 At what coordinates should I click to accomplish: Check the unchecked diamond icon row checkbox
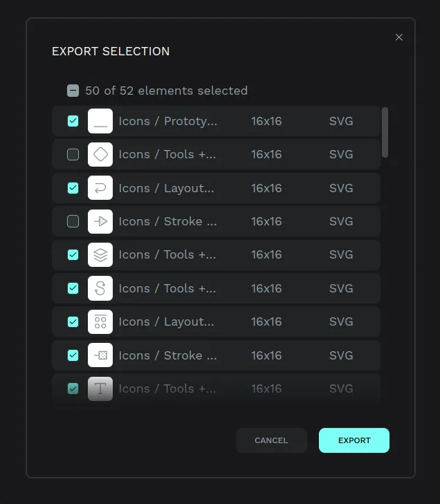pyautogui.click(x=73, y=154)
